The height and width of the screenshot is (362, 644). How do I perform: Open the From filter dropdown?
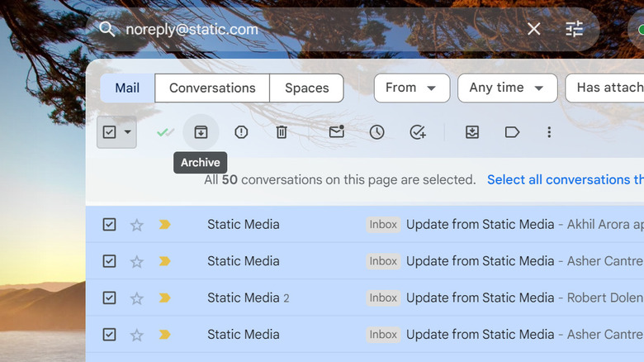point(411,88)
